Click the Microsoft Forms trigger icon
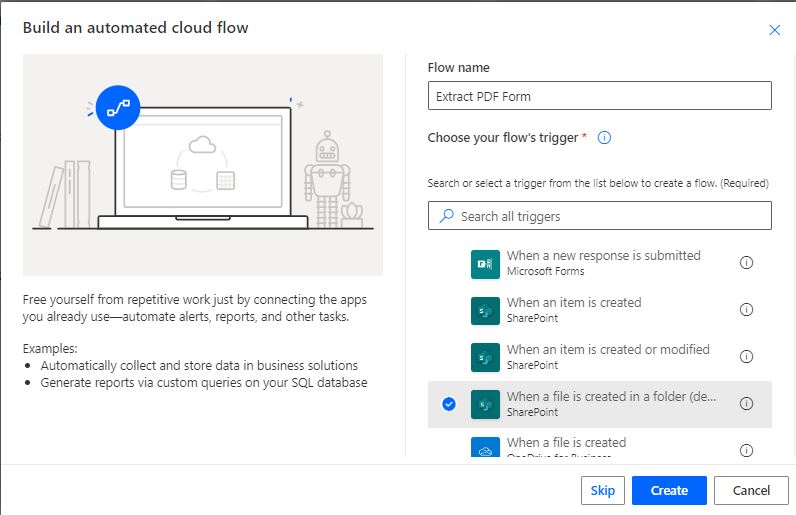 (x=485, y=264)
